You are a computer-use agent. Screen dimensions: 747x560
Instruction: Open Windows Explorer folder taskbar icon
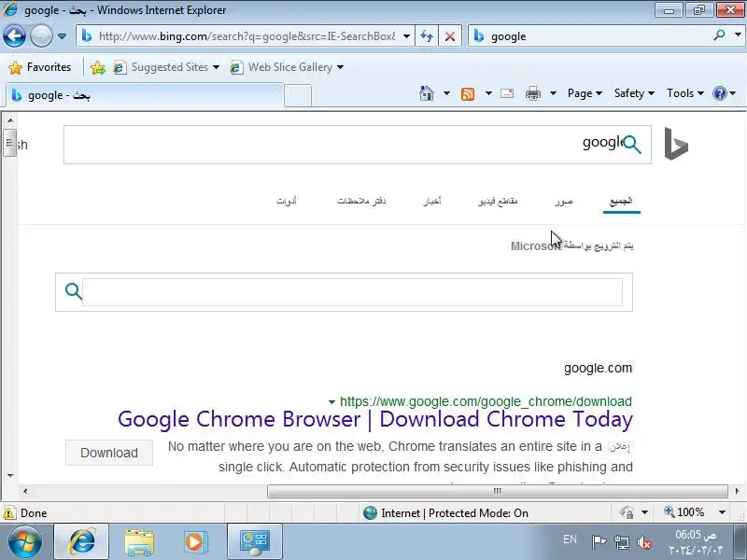[139, 542]
